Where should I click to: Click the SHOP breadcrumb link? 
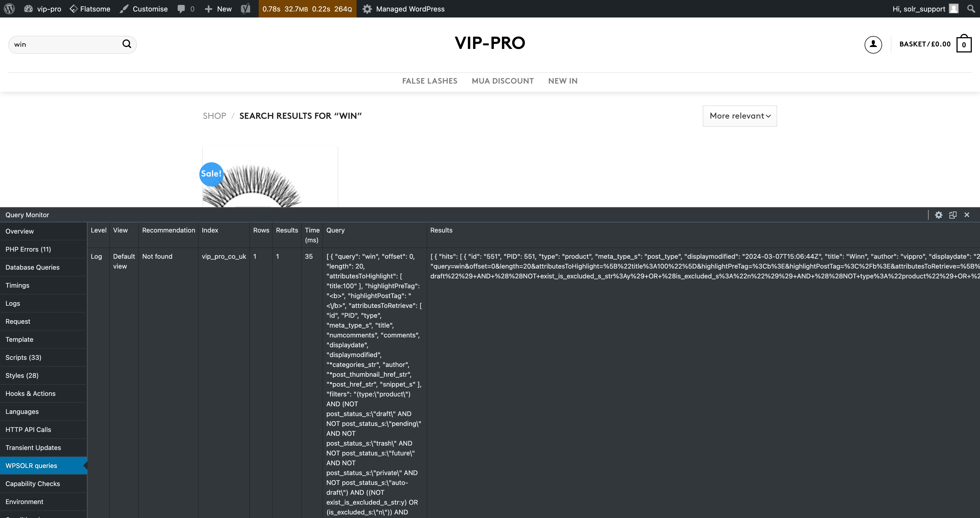(214, 116)
